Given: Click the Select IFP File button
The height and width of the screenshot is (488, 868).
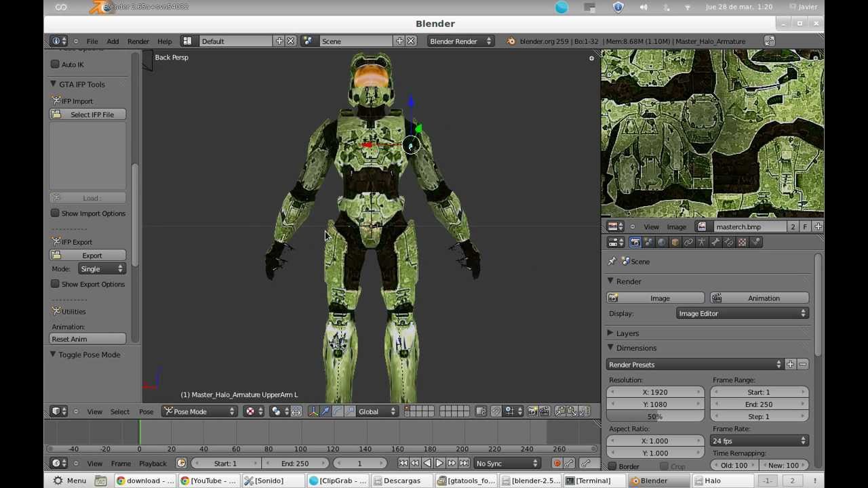Looking at the screenshot, I should coord(87,115).
